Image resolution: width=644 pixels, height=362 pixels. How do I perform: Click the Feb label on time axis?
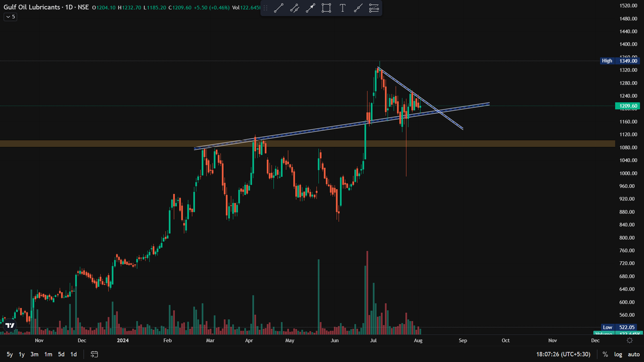pyautogui.click(x=167, y=340)
